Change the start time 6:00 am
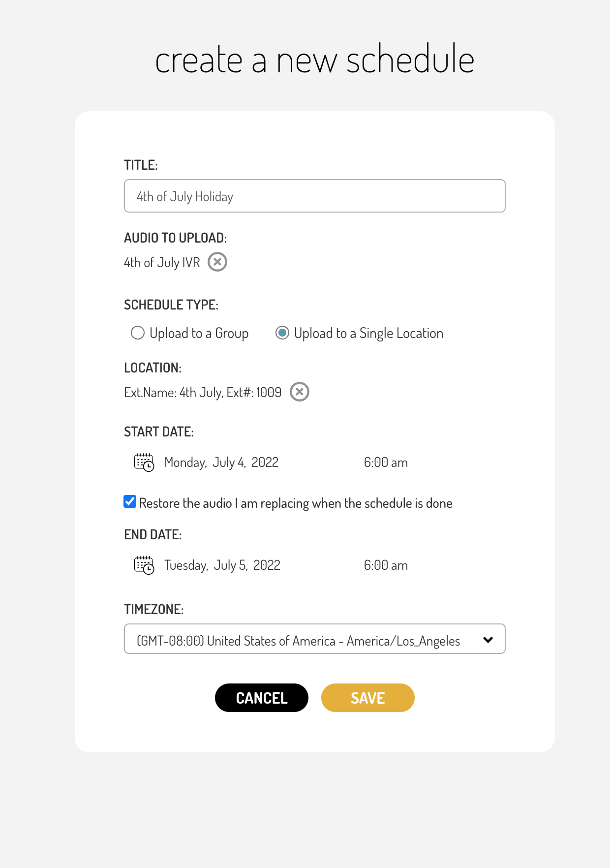Viewport: 610px width, 868px height. pyautogui.click(x=386, y=463)
